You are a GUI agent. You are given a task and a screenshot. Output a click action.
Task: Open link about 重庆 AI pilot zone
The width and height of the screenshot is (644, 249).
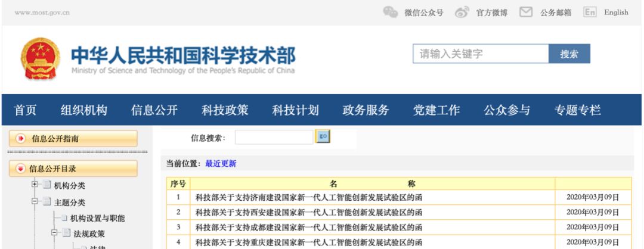(308, 242)
